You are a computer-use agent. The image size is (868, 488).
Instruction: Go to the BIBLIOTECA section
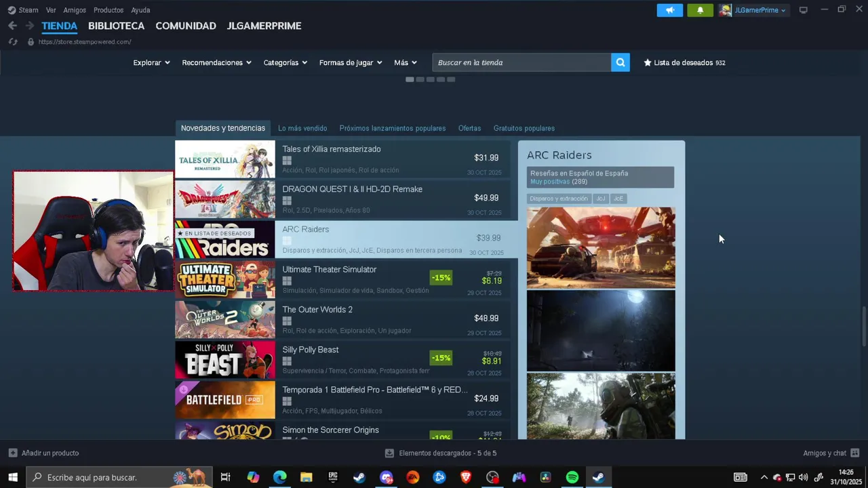click(x=116, y=26)
